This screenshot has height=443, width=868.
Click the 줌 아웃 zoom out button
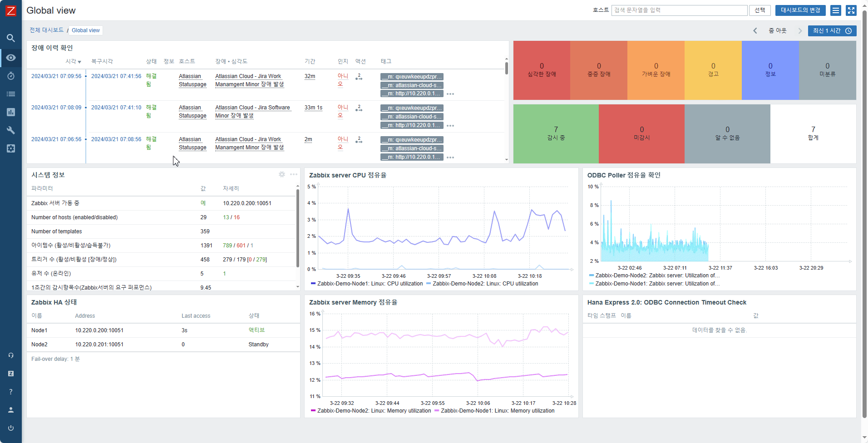click(x=777, y=31)
